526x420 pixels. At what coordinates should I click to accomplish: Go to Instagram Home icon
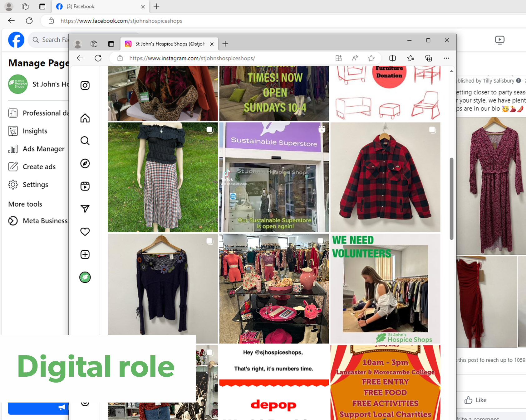tap(85, 118)
